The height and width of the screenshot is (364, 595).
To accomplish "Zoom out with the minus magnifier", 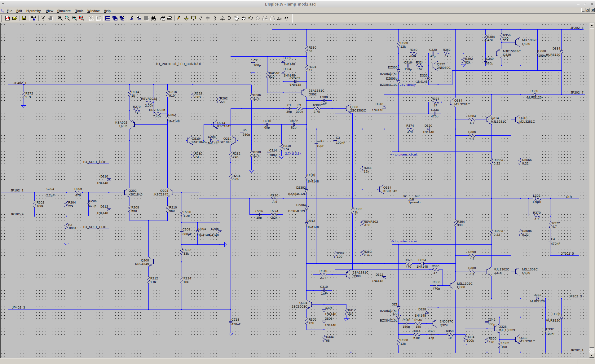I will click(74, 18).
